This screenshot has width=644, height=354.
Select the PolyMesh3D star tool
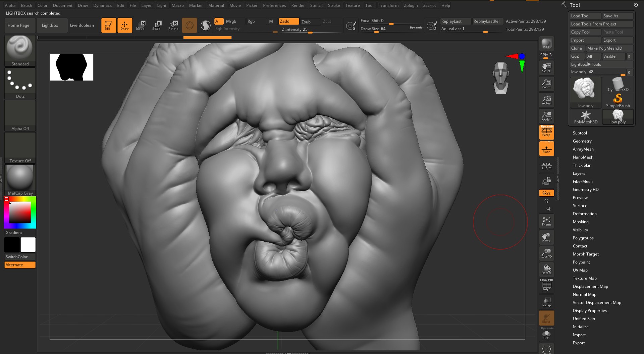[x=586, y=117]
